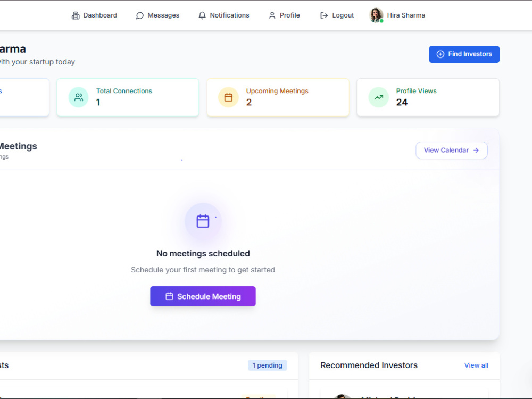Viewport: 532px width, 399px height.
Task: Click the Upcoming Meetings value 2
Action: [248, 103]
